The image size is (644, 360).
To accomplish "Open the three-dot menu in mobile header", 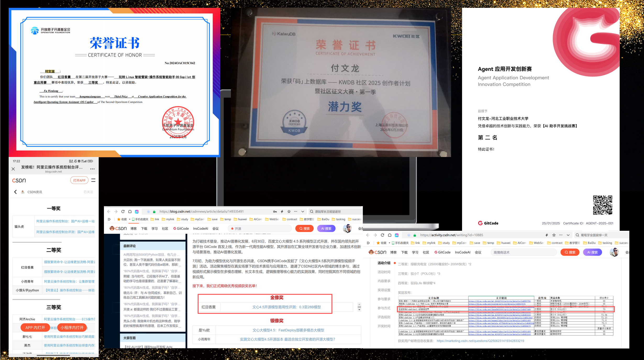I will tap(92, 169).
